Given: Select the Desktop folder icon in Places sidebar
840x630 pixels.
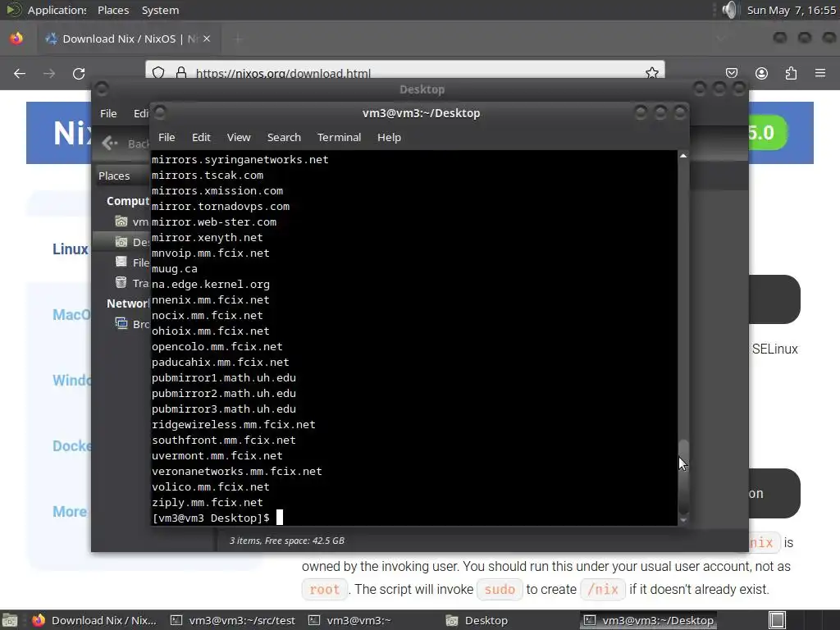Looking at the screenshot, I should coord(121,242).
